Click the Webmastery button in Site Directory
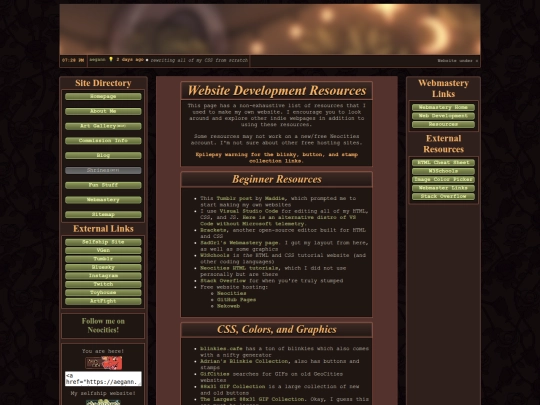540x405 pixels. [103, 200]
